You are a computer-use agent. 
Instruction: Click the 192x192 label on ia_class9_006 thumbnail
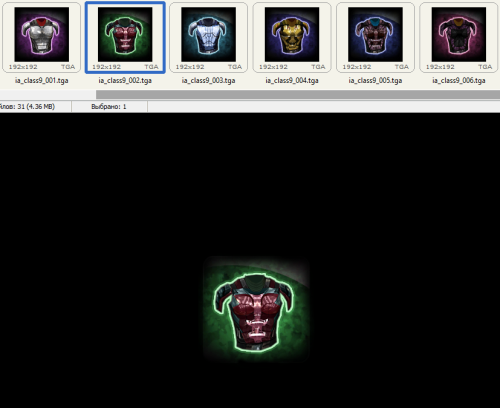pyautogui.click(x=440, y=67)
